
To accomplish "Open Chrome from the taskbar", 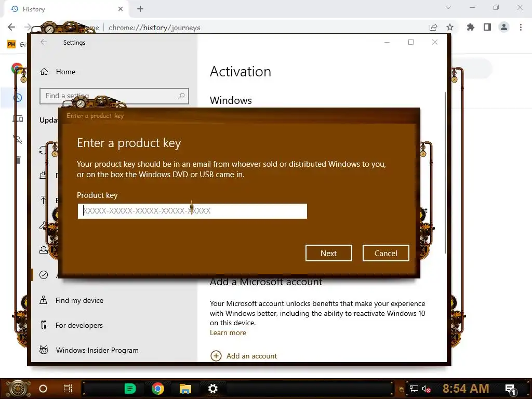I will tap(158, 389).
